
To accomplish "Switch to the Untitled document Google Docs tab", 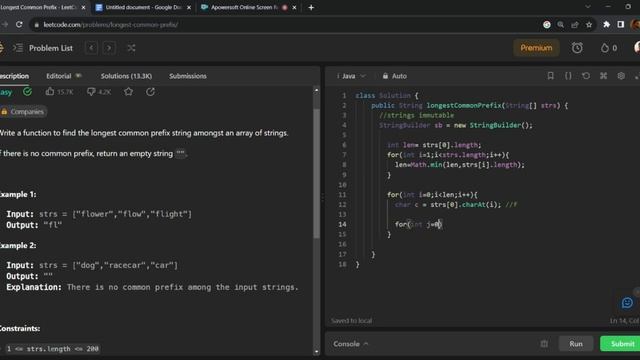I will tap(143, 7).
